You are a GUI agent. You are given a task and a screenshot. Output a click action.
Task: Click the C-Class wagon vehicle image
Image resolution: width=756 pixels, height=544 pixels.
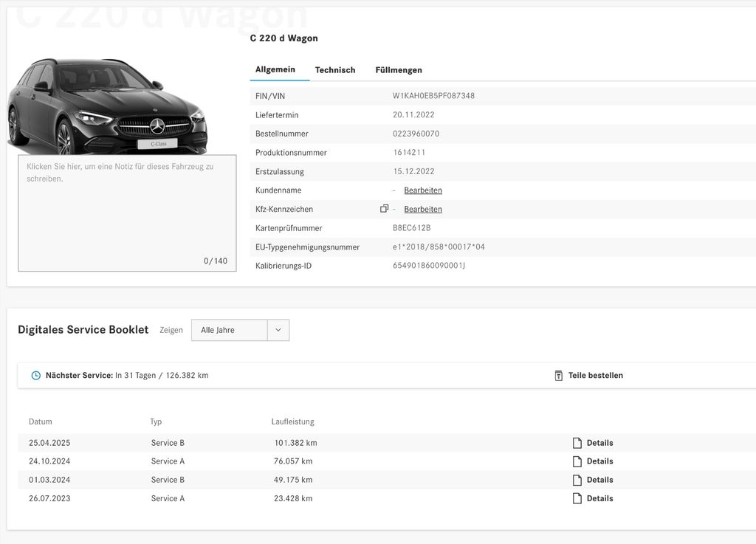pos(107,106)
